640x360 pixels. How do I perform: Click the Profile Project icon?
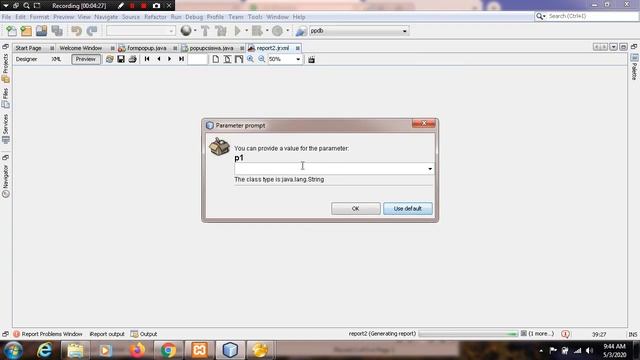pos(278,31)
